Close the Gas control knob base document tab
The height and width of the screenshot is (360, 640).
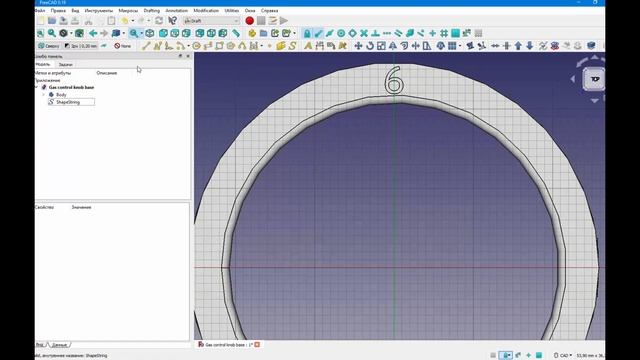(257, 345)
